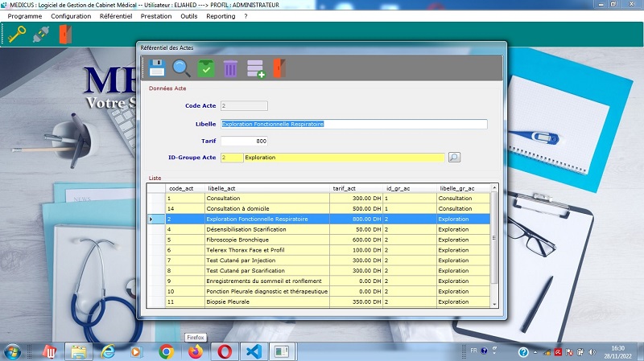Add a new record with database plus icon
The image size is (644, 361).
click(x=255, y=68)
